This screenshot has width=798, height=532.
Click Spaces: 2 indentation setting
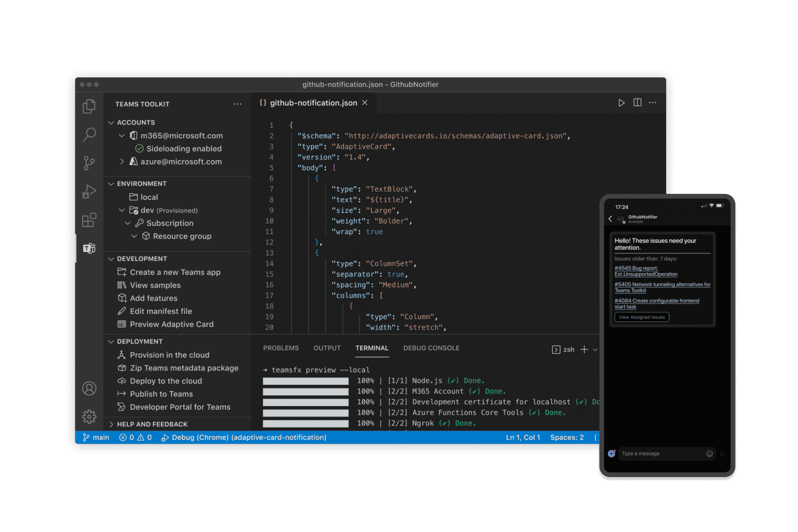coord(567,437)
